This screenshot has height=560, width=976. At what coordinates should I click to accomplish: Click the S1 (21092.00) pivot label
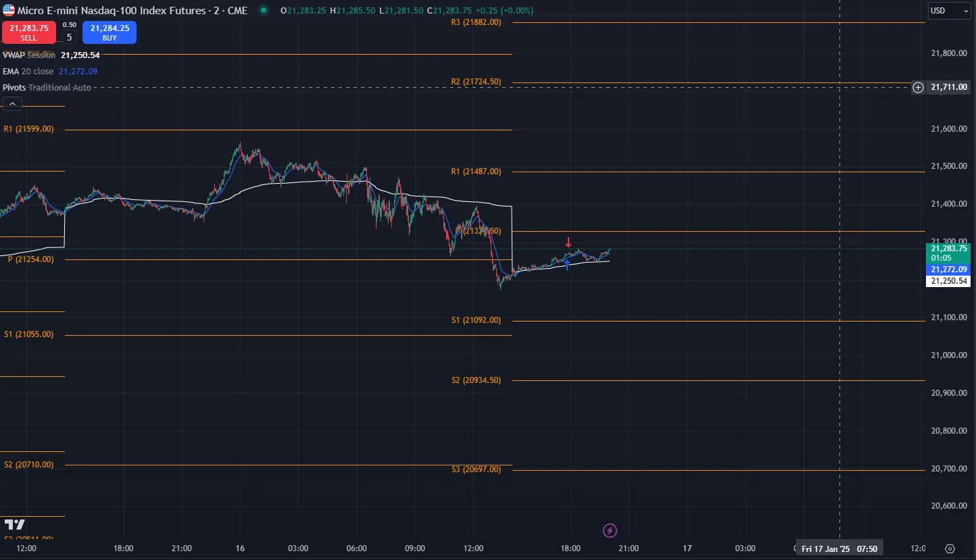tap(476, 320)
